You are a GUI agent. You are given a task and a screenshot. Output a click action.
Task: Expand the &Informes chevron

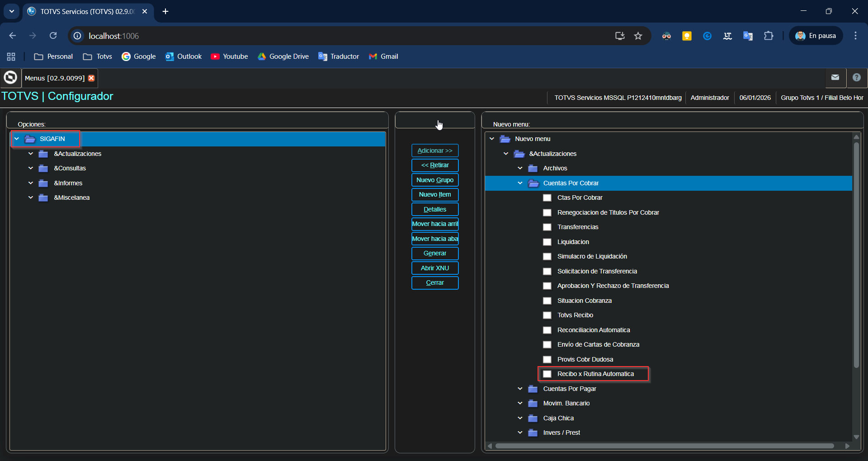pyautogui.click(x=31, y=183)
